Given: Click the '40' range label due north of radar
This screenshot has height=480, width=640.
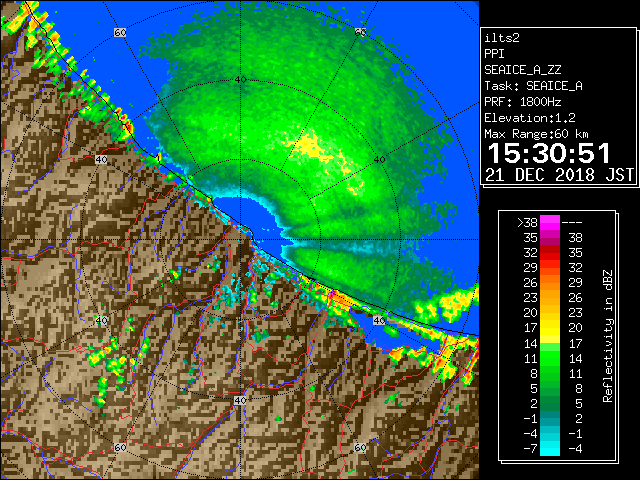Looking at the screenshot, I should tap(241, 79).
